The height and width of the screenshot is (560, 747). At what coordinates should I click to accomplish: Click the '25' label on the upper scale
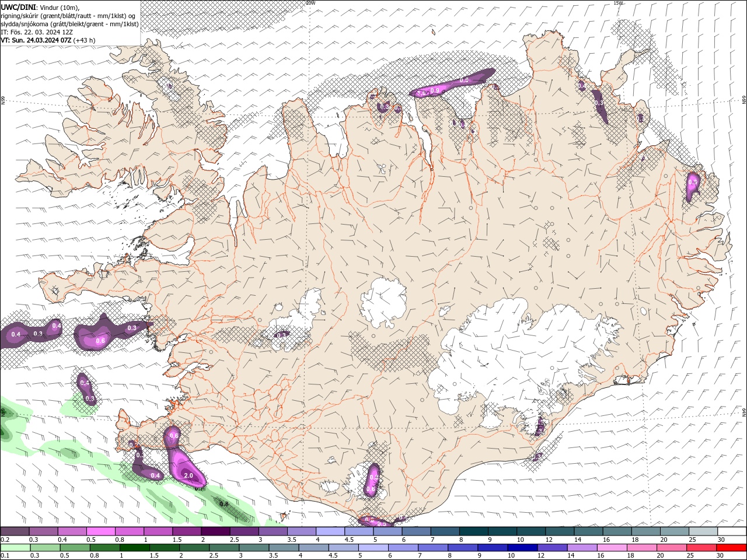[692, 540]
